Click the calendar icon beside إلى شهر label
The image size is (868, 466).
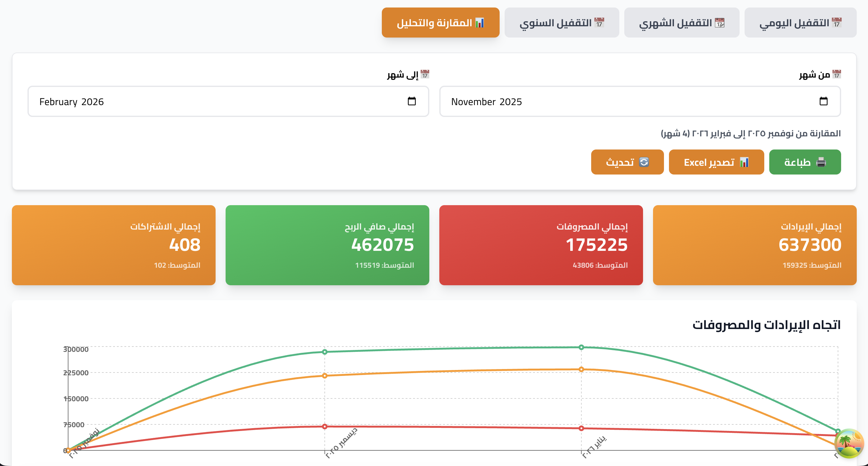(x=426, y=75)
